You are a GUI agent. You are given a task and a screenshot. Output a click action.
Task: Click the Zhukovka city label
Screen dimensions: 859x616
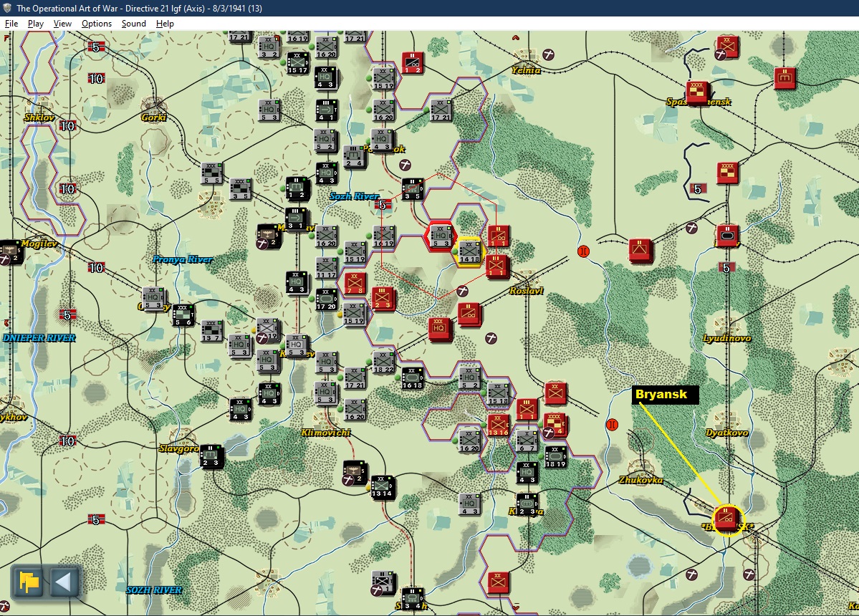coord(640,480)
